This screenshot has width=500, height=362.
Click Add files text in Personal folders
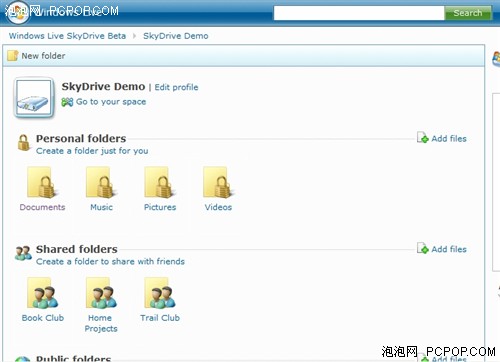pos(449,139)
